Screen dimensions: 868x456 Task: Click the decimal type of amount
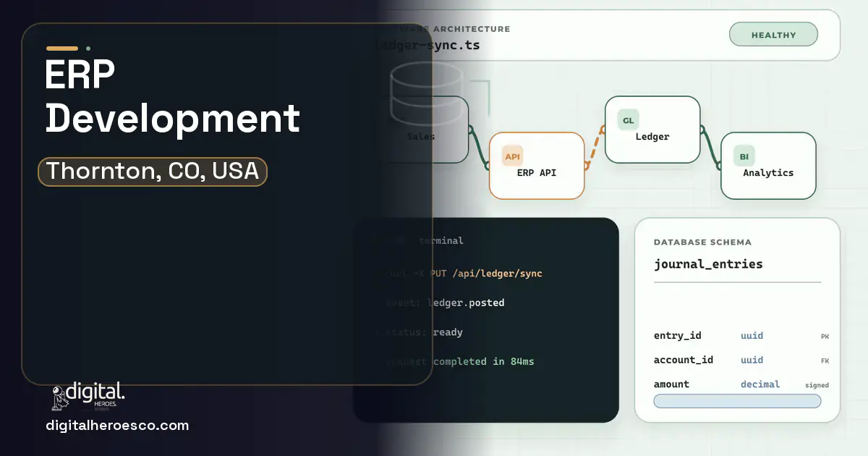(760, 384)
